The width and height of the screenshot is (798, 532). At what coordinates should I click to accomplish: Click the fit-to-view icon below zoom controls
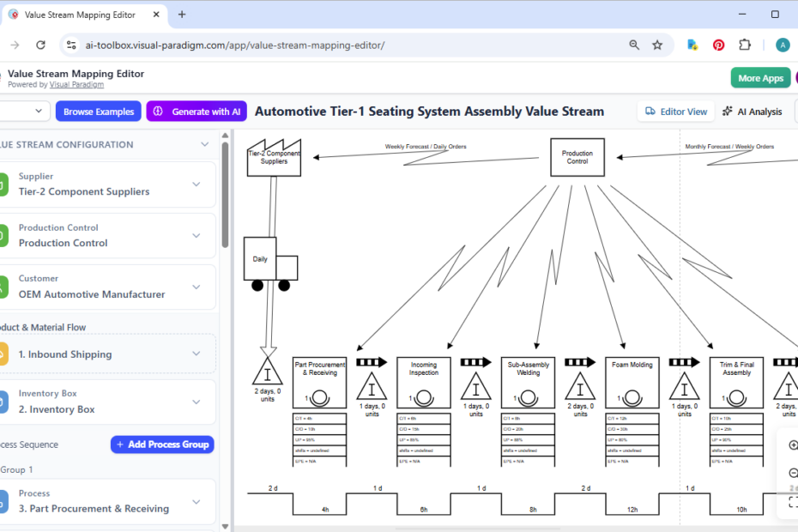(794, 503)
